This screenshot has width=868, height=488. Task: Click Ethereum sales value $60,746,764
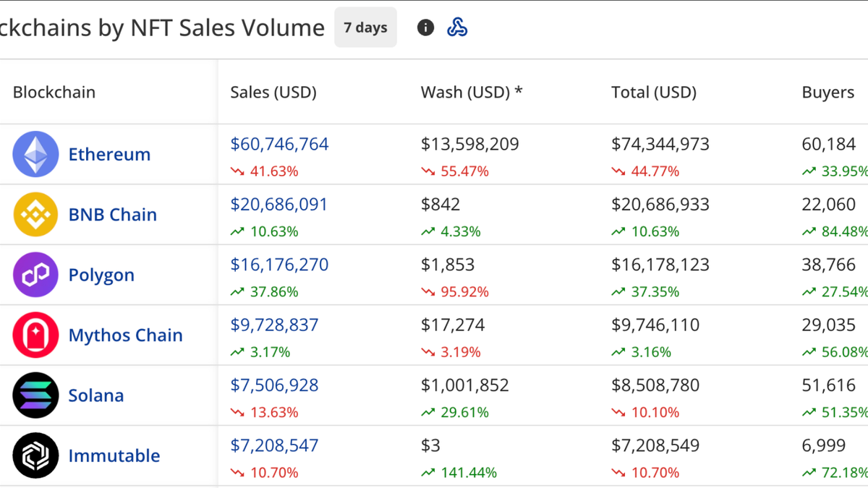click(279, 144)
